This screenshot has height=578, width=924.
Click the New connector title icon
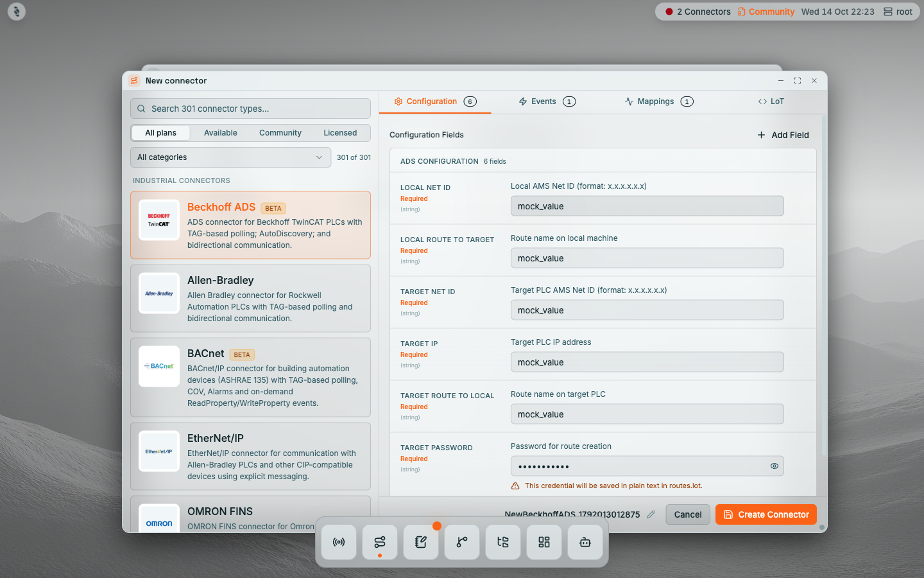pyautogui.click(x=134, y=80)
